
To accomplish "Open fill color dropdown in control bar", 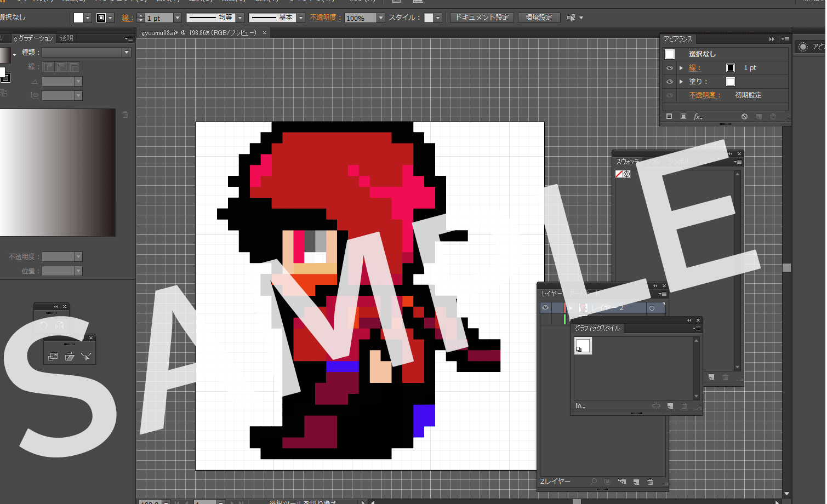I will click(88, 18).
